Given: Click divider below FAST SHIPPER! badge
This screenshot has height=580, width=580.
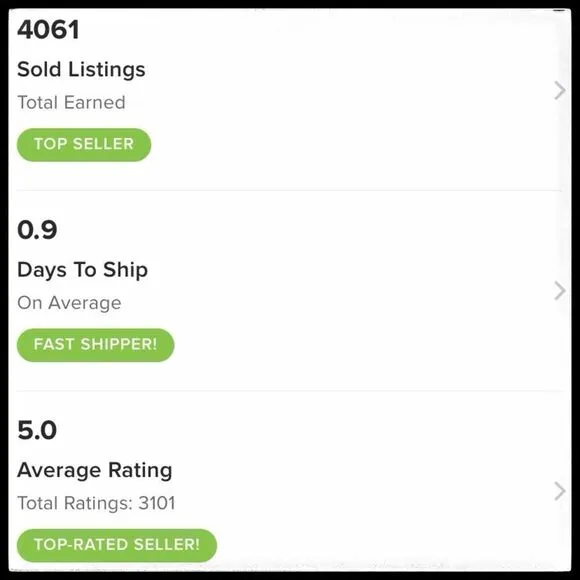Looking at the screenshot, I should point(290,391).
